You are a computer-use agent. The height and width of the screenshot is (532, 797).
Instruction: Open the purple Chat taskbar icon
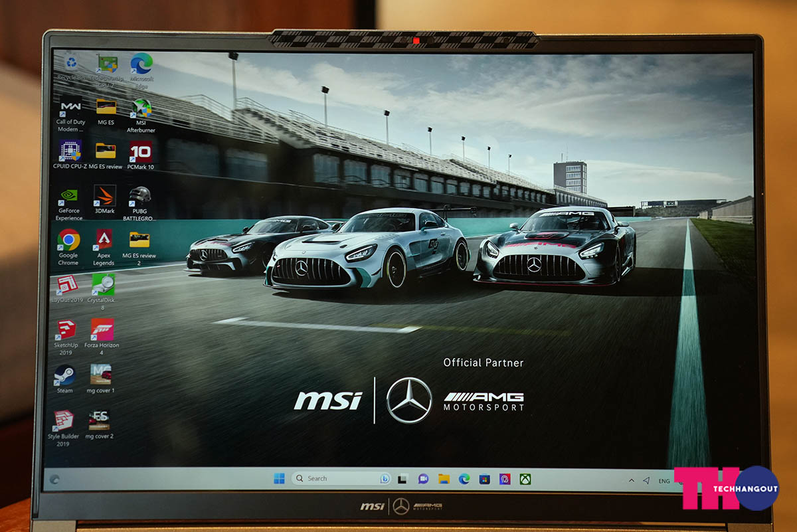click(x=423, y=478)
